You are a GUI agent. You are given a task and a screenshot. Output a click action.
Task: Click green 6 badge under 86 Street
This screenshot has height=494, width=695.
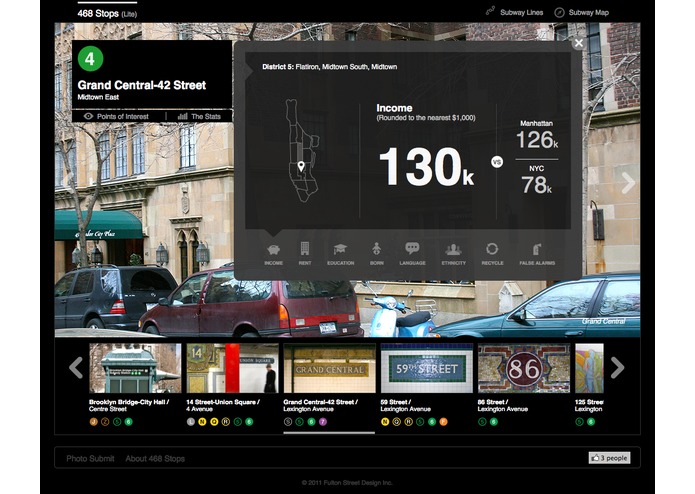(x=493, y=422)
